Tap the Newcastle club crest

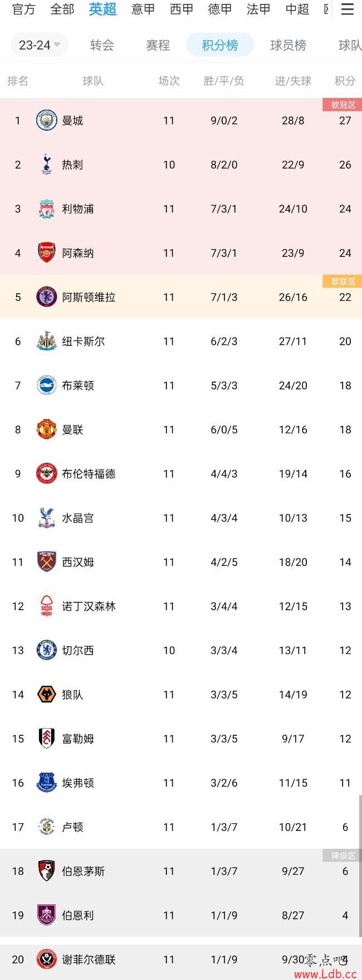(47, 341)
